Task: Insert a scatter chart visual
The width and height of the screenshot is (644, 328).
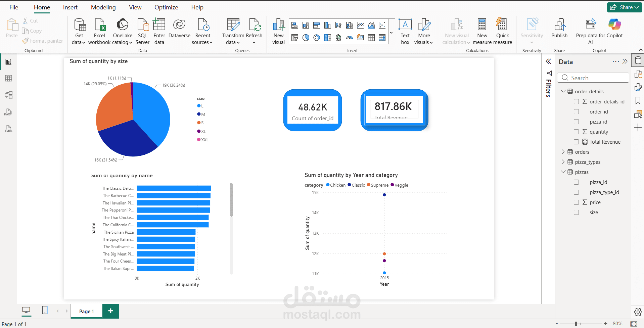Action: pyautogui.click(x=382, y=25)
